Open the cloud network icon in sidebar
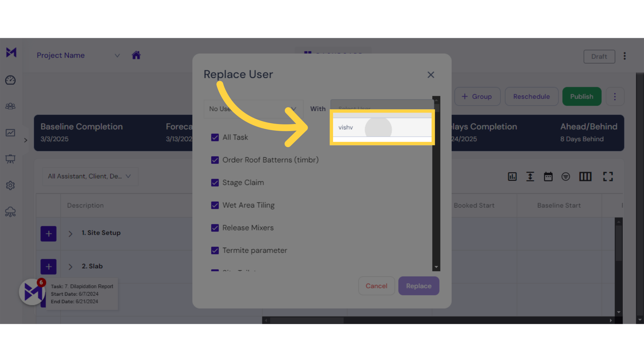Viewport: 644px width, 362px height. point(10,212)
